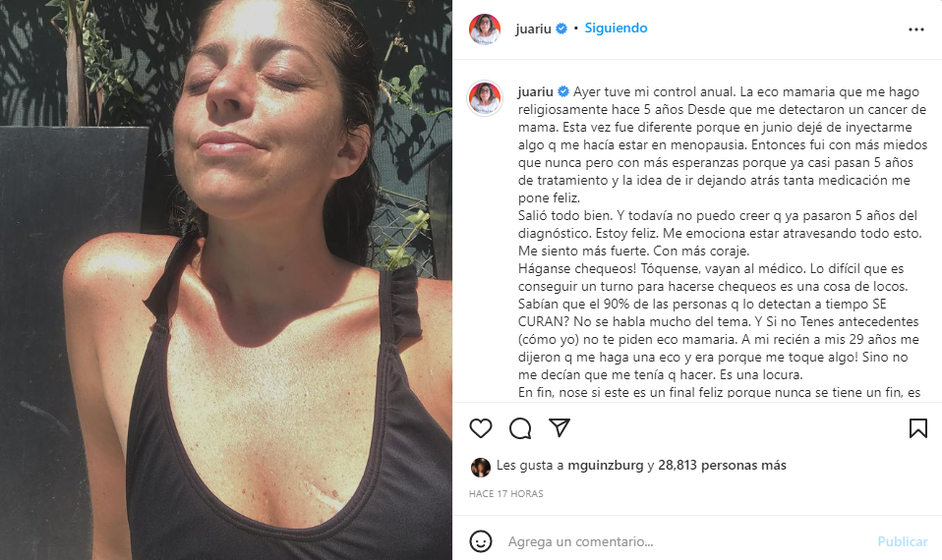Like the post with the heart icon
This screenshot has height=560, width=942.
pyautogui.click(x=481, y=428)
